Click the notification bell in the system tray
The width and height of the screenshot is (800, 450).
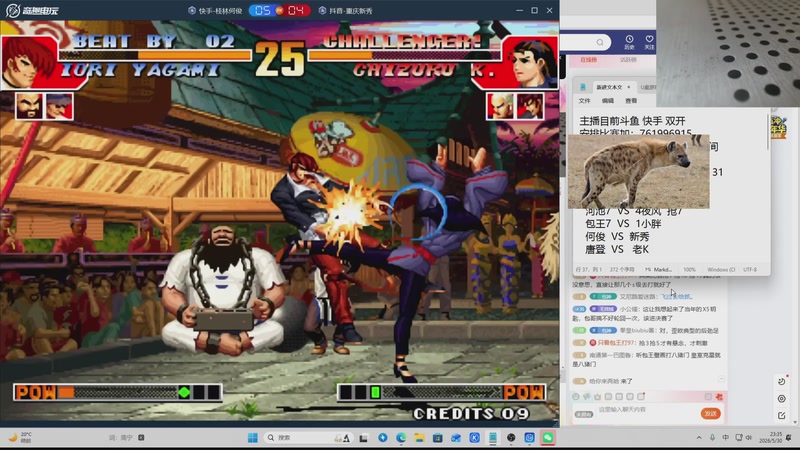click(x=790, y=438)
